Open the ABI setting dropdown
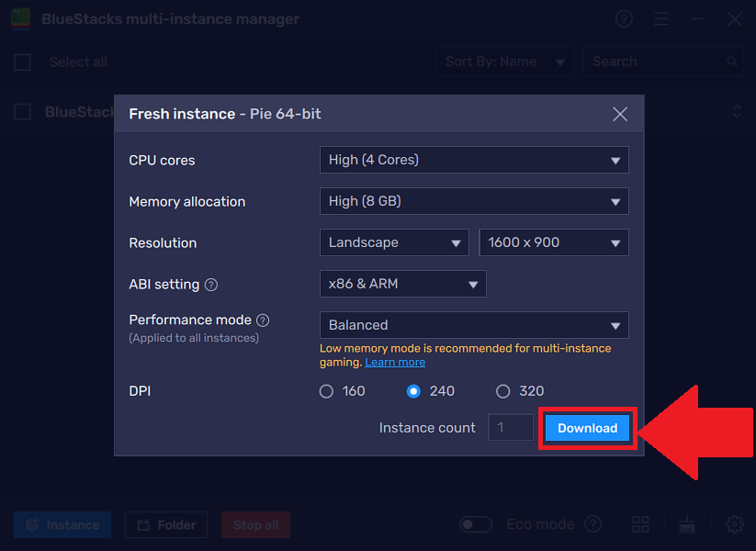 (402, 284)
